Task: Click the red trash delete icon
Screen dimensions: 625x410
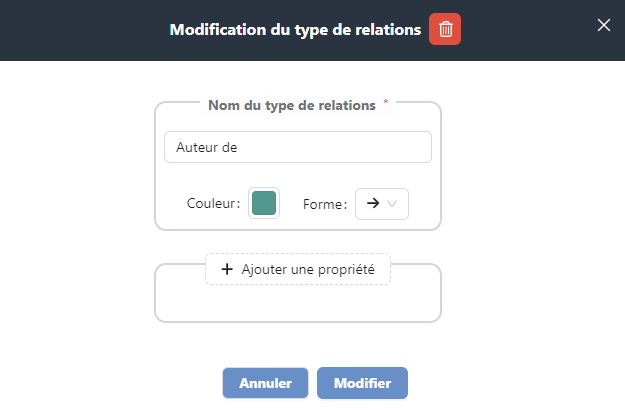Action: click(x=445, y=29)
